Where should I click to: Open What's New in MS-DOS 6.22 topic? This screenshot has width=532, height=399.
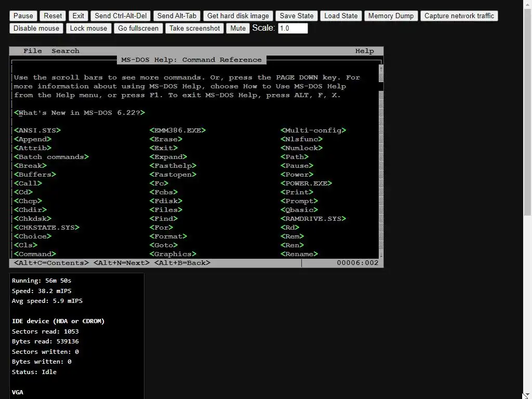(79, 113)
